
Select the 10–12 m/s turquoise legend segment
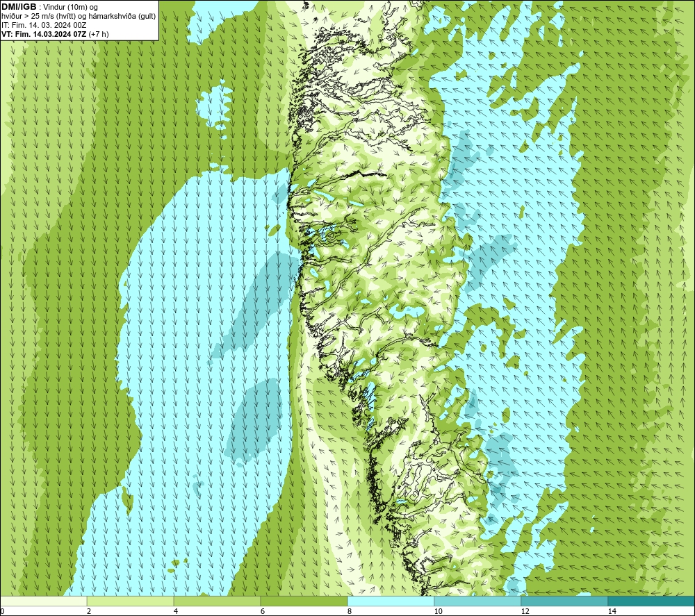(478, 601)
